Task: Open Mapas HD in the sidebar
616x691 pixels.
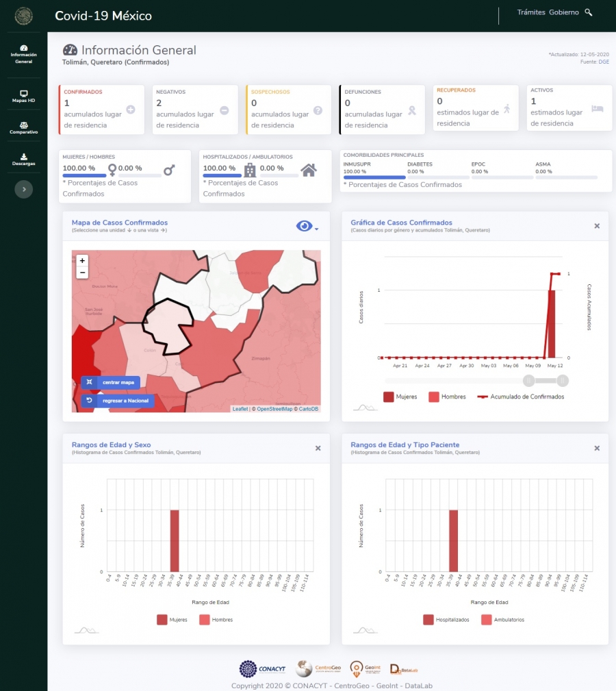Action: [x=24, y=96]
